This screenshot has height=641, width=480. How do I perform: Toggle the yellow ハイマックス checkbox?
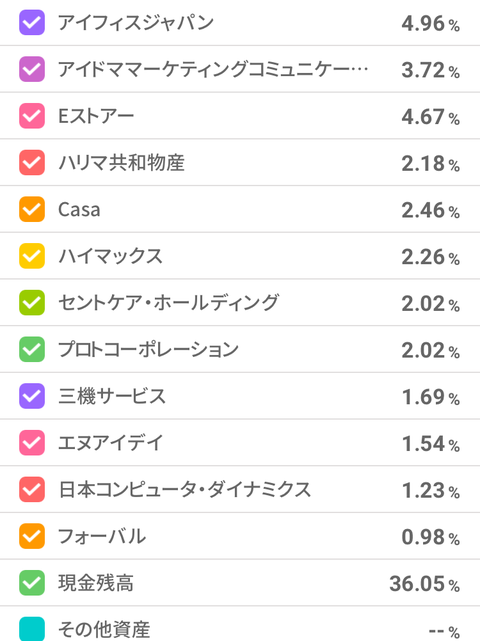pyautogui.click(x=32, y=256)
